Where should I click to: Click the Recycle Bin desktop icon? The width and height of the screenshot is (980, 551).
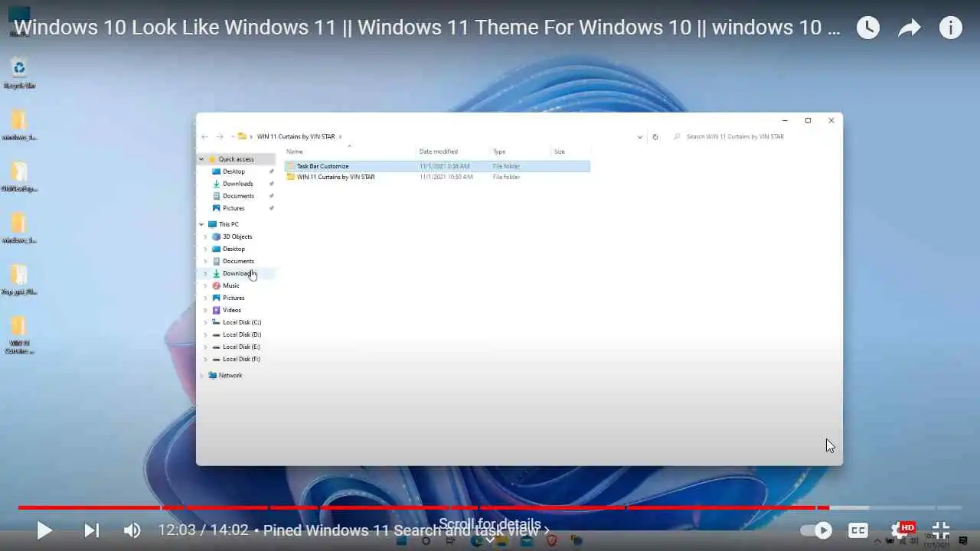(x=19, y=73)
